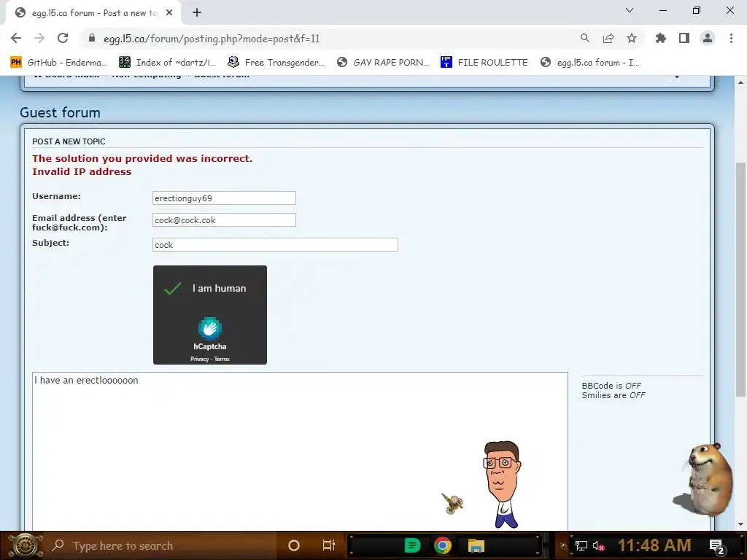The height and width of the screenshot is (560, 747).
Task: Open the GitHub - Enderma... bookmark
Action: pyautogui.click(x=58, y=63)
